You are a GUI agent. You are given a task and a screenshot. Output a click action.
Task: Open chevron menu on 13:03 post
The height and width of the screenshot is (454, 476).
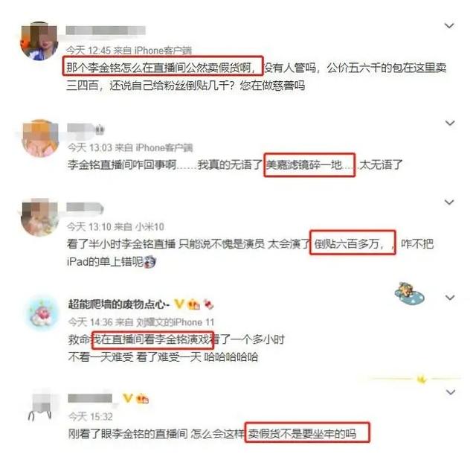[449, 123]
